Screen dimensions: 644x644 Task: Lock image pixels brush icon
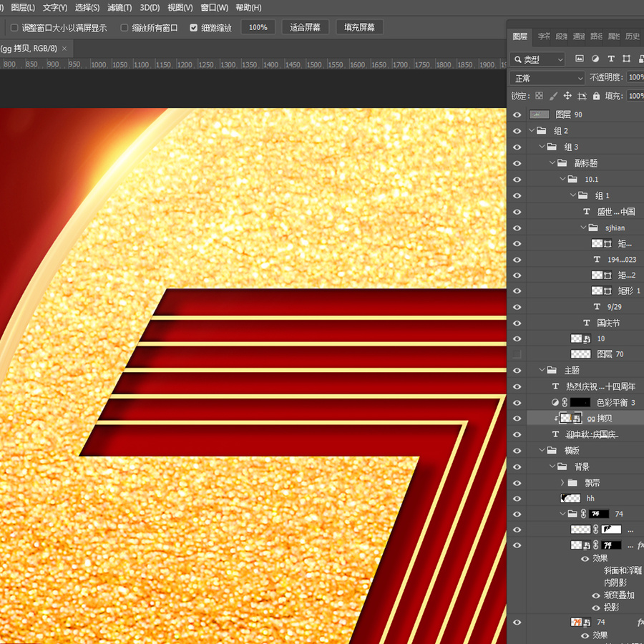(553, 96)
